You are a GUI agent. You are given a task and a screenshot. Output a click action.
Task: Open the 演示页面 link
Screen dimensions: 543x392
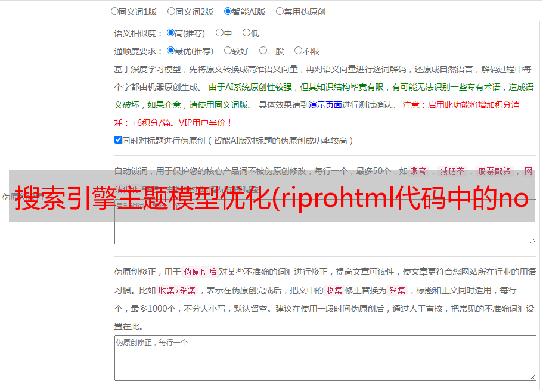click(x=325, y=105)
